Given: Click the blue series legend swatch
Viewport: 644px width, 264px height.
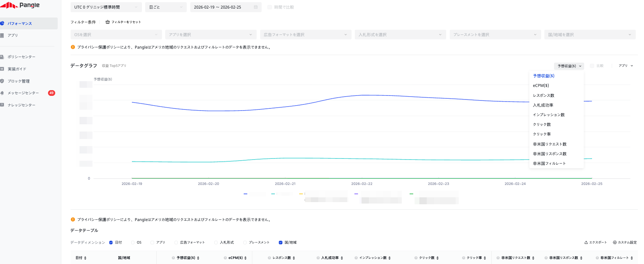Looking at the screenshot, I should click(245, 194).
